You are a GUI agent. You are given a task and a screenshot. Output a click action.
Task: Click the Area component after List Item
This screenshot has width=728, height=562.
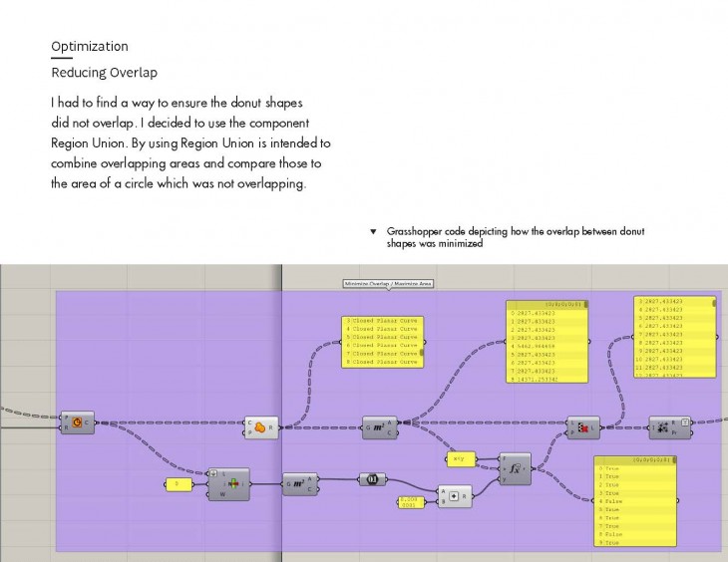(x=299, y=484)
